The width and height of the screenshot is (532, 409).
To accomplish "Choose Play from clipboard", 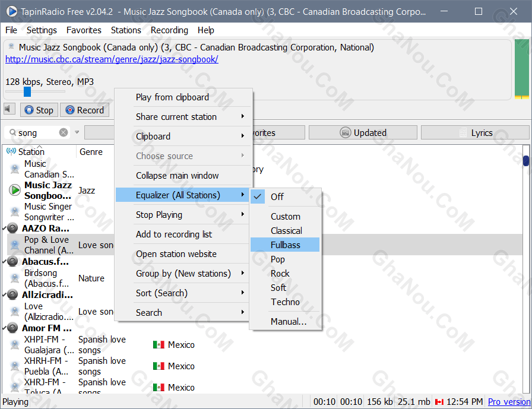I will 183,97.
